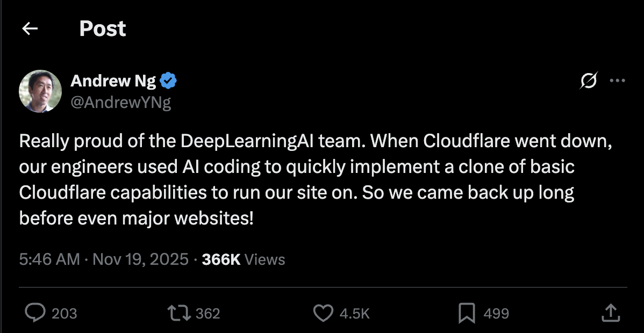View the 4.5K likes count

[x=354, y=313]
